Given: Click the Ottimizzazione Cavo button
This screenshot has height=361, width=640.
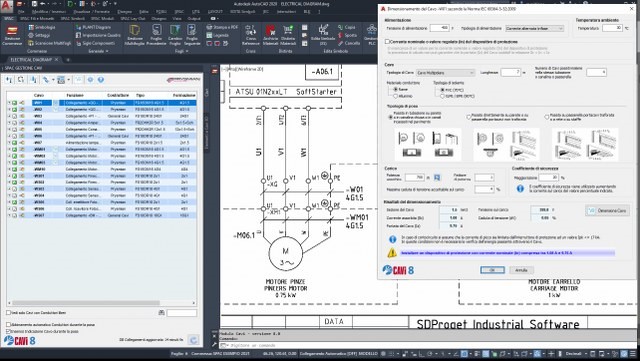Looking at the screenshot, I should pyautogui.click(x=607, y=210).
